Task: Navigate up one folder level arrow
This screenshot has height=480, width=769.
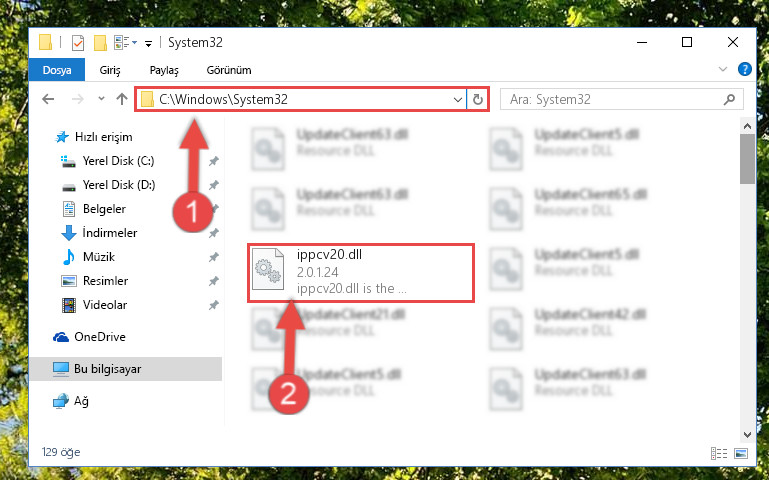Action: [x=122, y=99]
